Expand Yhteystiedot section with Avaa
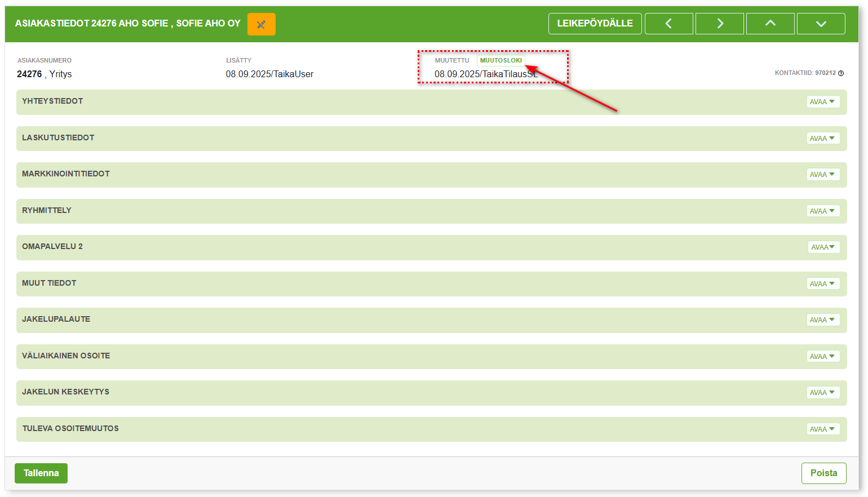The height and width of the screenshot is (497, 868). 822,102
